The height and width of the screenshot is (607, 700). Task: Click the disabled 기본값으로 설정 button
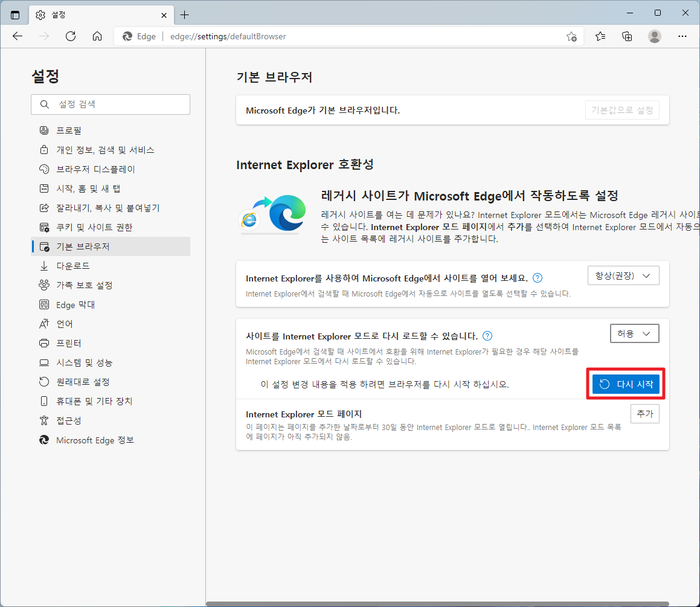click(x=622, y=111)
